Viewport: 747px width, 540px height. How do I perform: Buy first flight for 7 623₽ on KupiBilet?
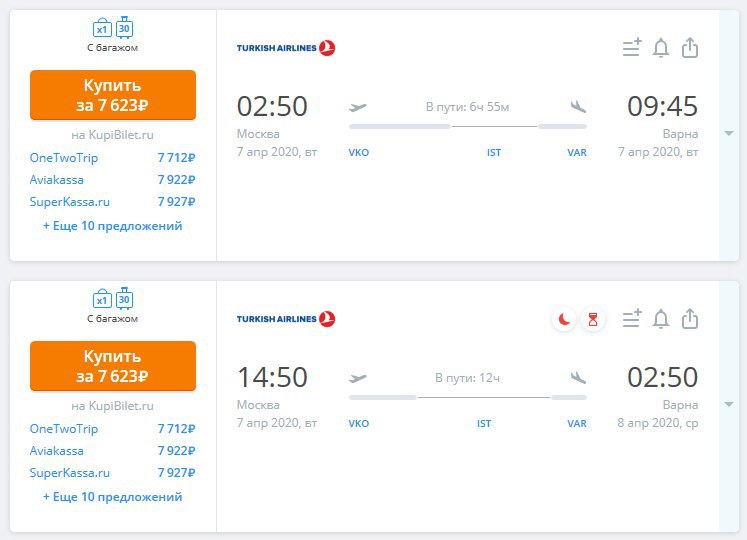(113, 95)
